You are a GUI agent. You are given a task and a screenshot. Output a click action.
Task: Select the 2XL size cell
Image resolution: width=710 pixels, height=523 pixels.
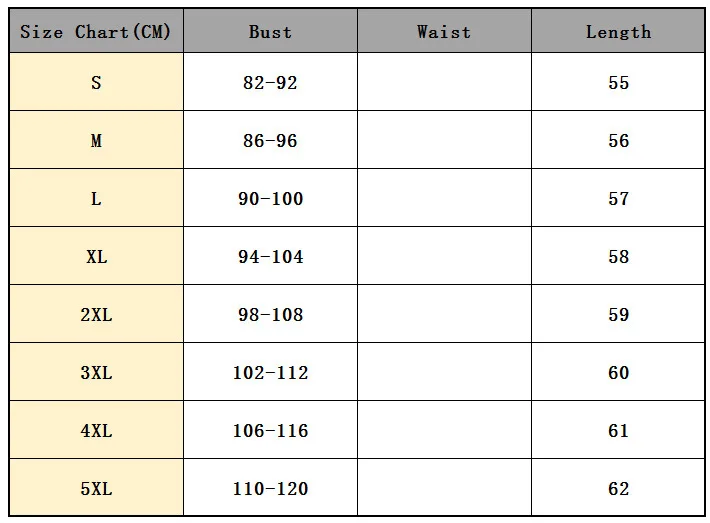[x=96, y=315]
